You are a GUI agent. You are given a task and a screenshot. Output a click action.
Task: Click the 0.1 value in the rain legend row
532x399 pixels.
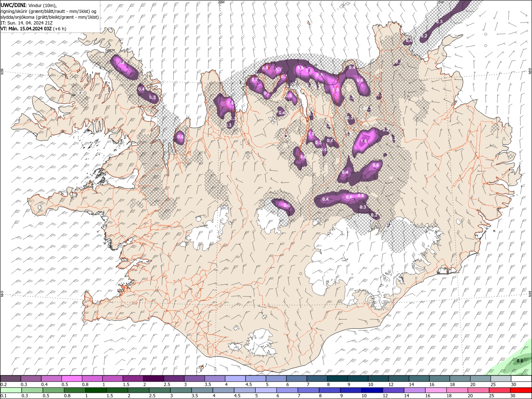click(4, 396)
